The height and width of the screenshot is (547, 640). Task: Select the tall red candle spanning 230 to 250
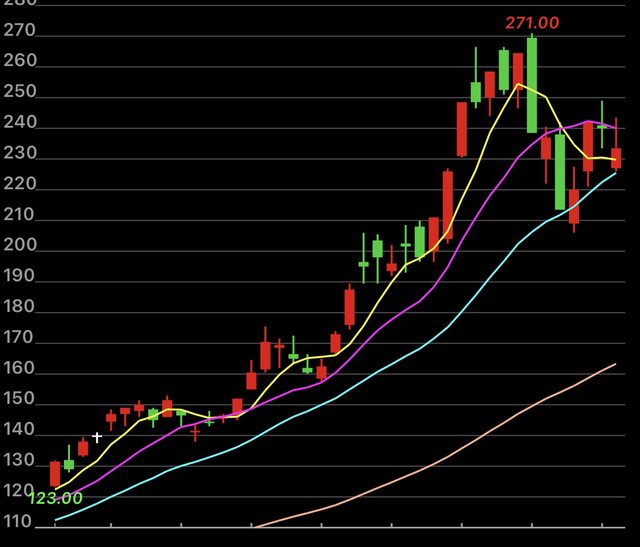462,130
